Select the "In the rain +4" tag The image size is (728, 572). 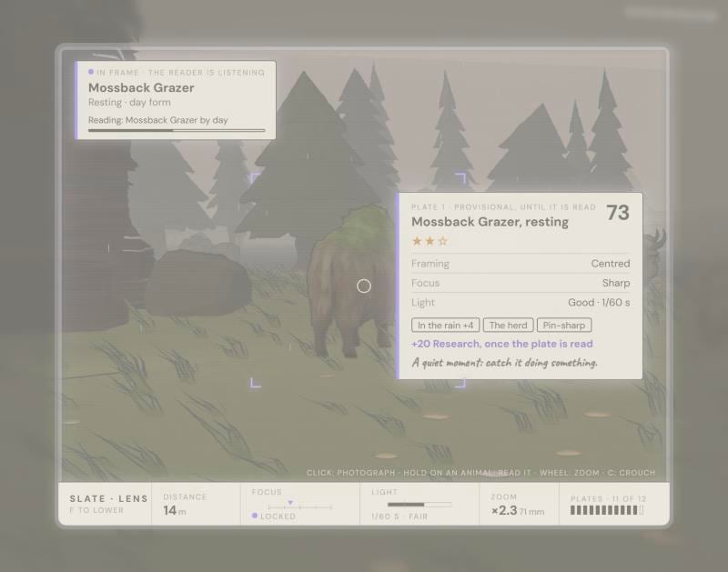[x=445, y=326]
